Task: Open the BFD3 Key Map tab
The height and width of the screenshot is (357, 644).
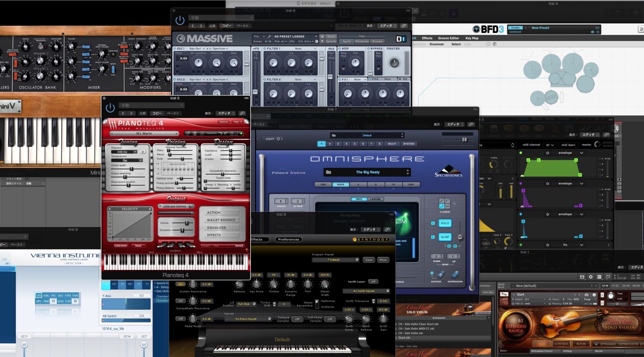Action: (472, 38)
